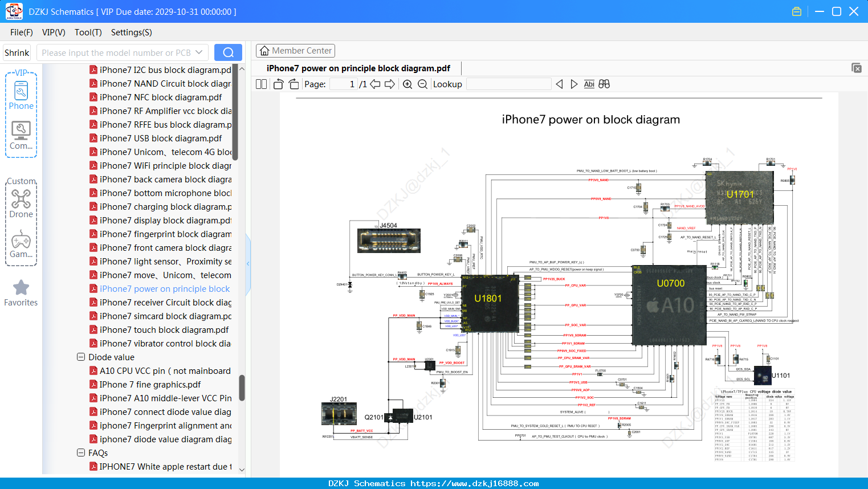
Task: Go to the next page arrow
Action: pos(390,84)
